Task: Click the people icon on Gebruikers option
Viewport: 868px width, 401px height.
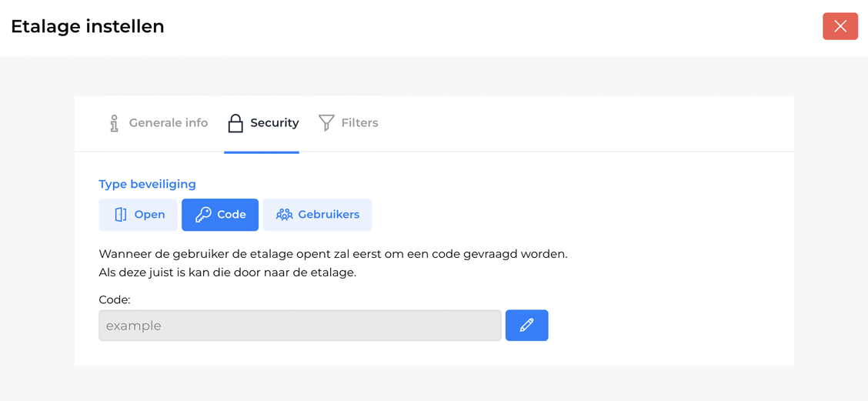Action: pyautogui.click(x=285, y=215)
